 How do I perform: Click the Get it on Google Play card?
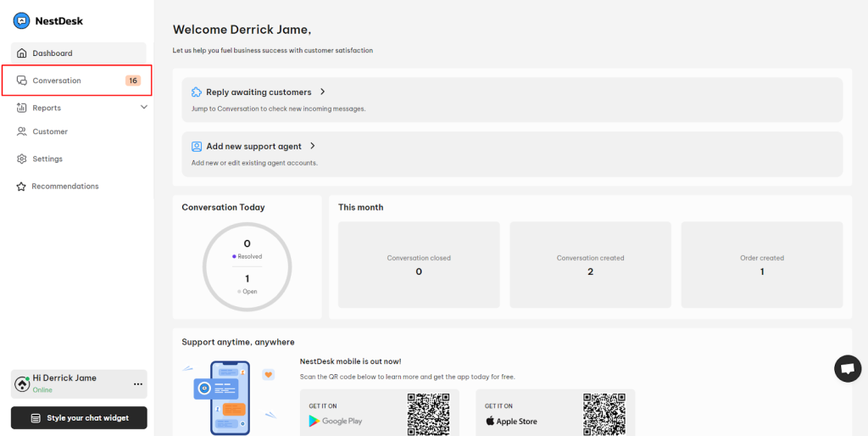click(379, 412)
